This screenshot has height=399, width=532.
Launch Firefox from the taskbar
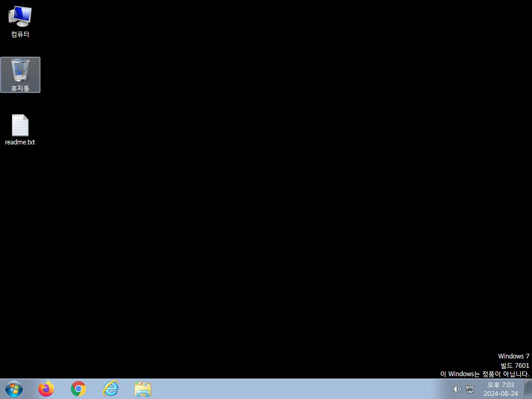coord(46,389)
